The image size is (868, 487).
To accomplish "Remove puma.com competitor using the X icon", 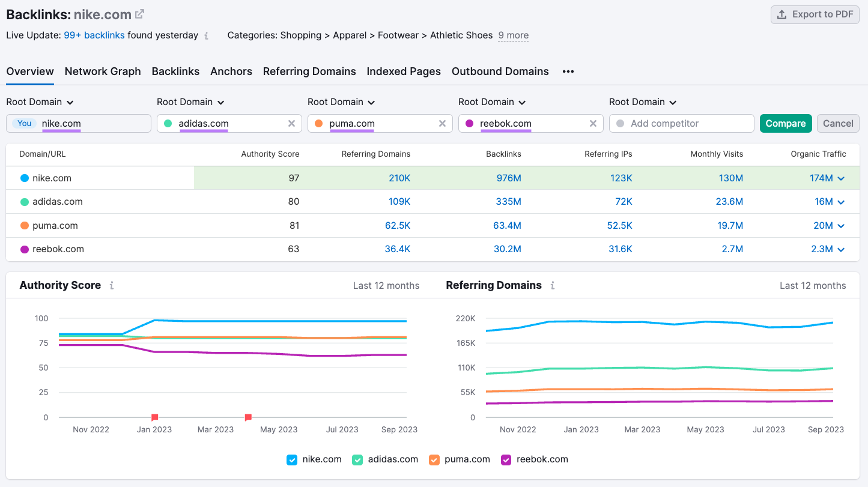I will coord(443,123).
